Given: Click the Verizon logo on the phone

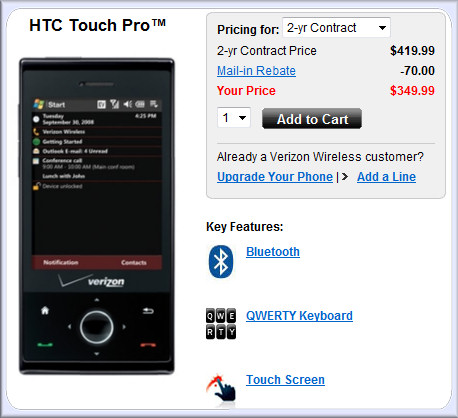Looking at the screenshot, I should tap(92, 281).
